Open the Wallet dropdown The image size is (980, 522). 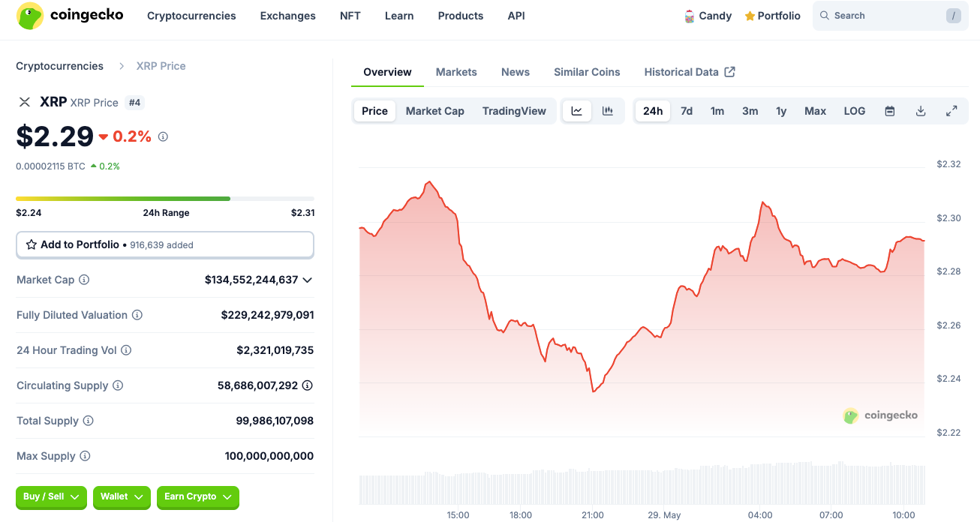pyautogui.click(x=122, y=497)
